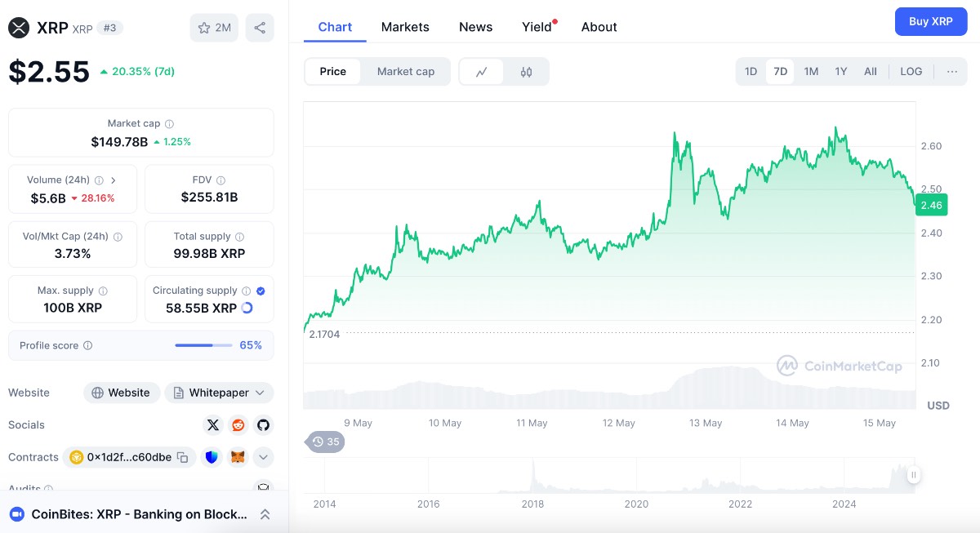Screen dimensions: 980x533
Task: Select the Market cap chart toggle
Action: pyautogui.click(x=406, y=72)
